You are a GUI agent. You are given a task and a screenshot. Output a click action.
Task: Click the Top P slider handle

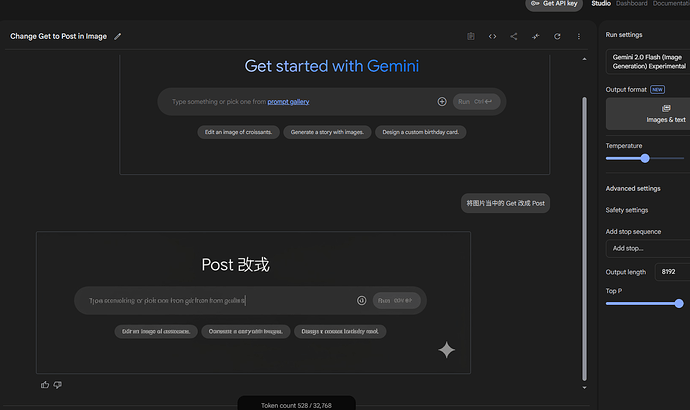679,303
